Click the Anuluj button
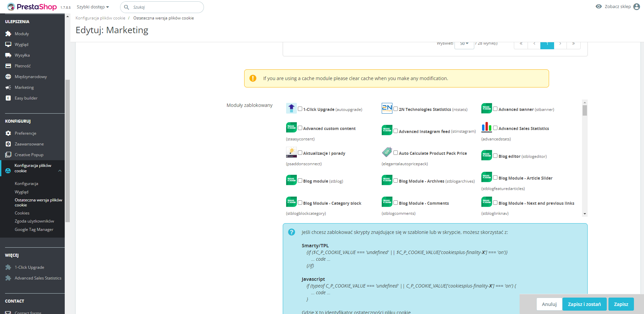Image resolution: width=644 pixels, height=314 pixels. click(x=549, y=304)
